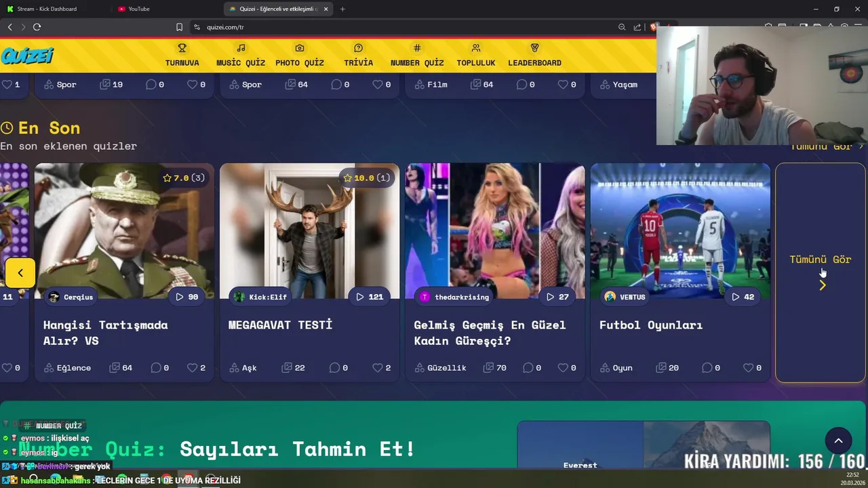The height and width of the screenshot is (488, 868).
Task: Like the Hangisi Tartışmada Alır quiz heart
Action: (194, 367)
